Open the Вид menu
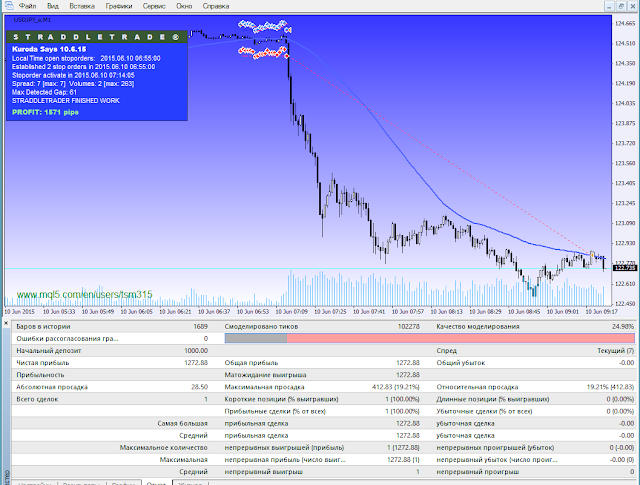The height and width of the screenshot is (485, 640). [x=53, y=6]
